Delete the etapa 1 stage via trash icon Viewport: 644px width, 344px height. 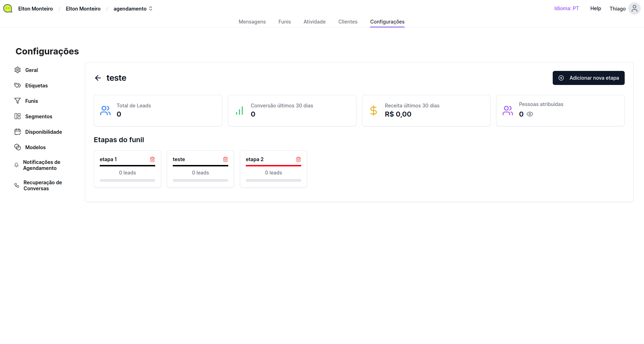pyautogui.click(x=152, y=159)
